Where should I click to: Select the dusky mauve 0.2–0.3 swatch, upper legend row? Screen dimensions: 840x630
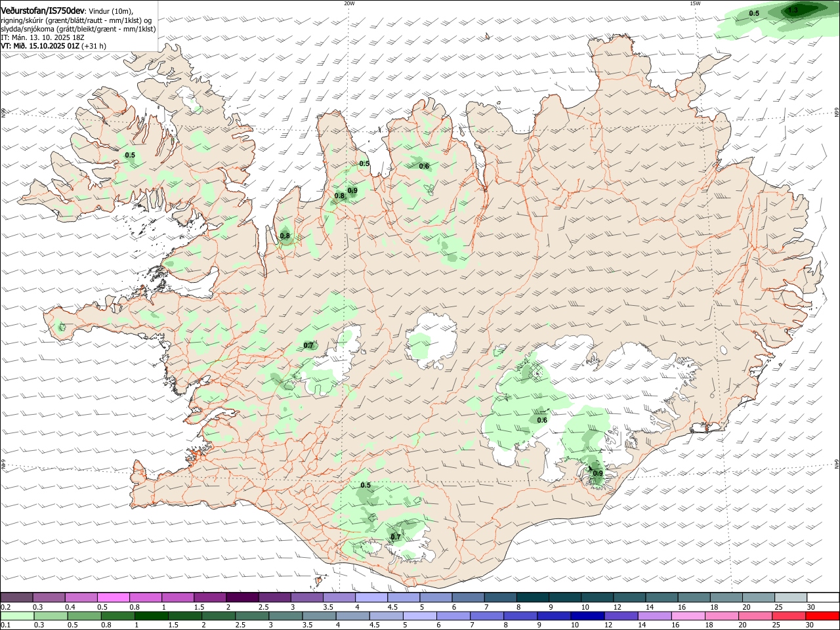(17, 598)
